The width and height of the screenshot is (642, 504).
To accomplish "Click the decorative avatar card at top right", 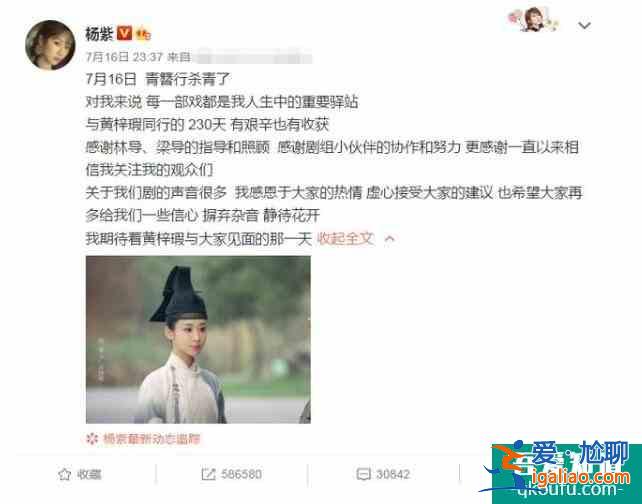I will [x=533, y=19].
